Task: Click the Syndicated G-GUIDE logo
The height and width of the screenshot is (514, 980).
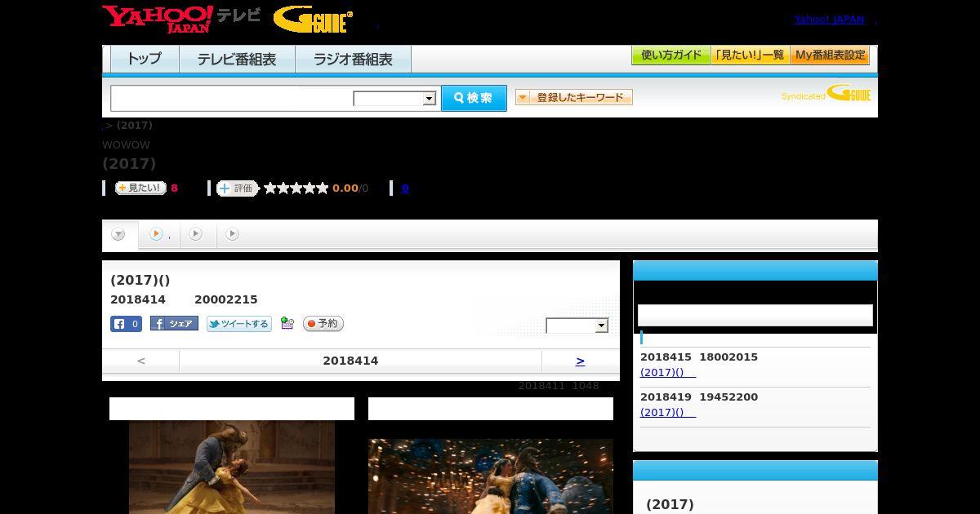Action: 826,94
